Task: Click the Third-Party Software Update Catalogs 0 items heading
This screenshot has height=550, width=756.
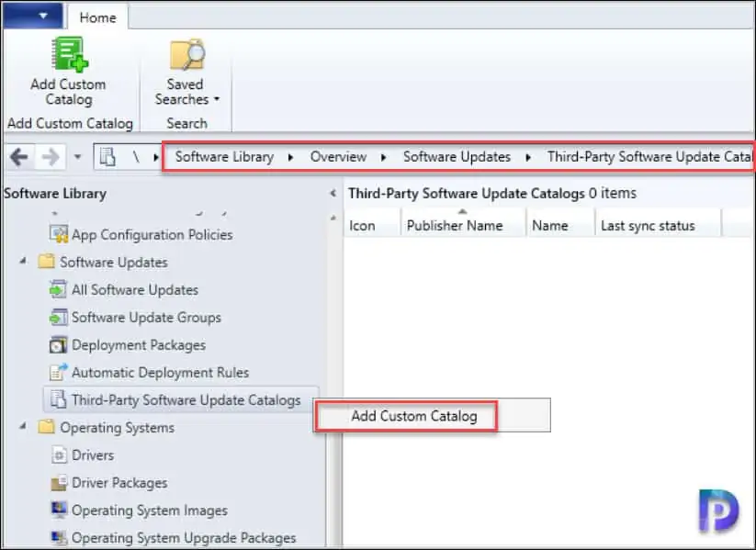Action: tap(492, 194)
